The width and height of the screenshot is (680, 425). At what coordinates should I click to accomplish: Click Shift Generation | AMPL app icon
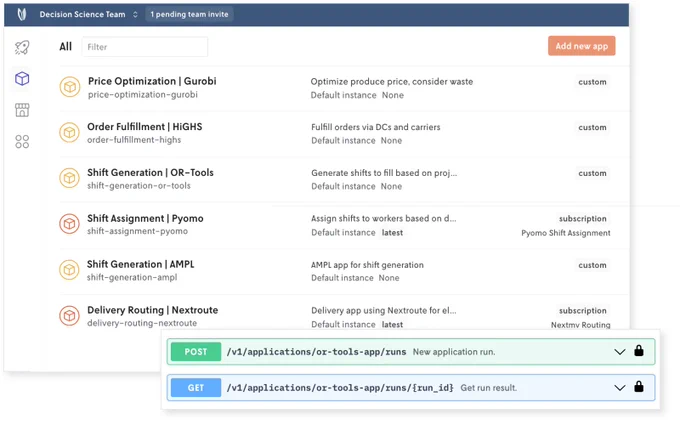pyautogui.click(x=69, y=270)
